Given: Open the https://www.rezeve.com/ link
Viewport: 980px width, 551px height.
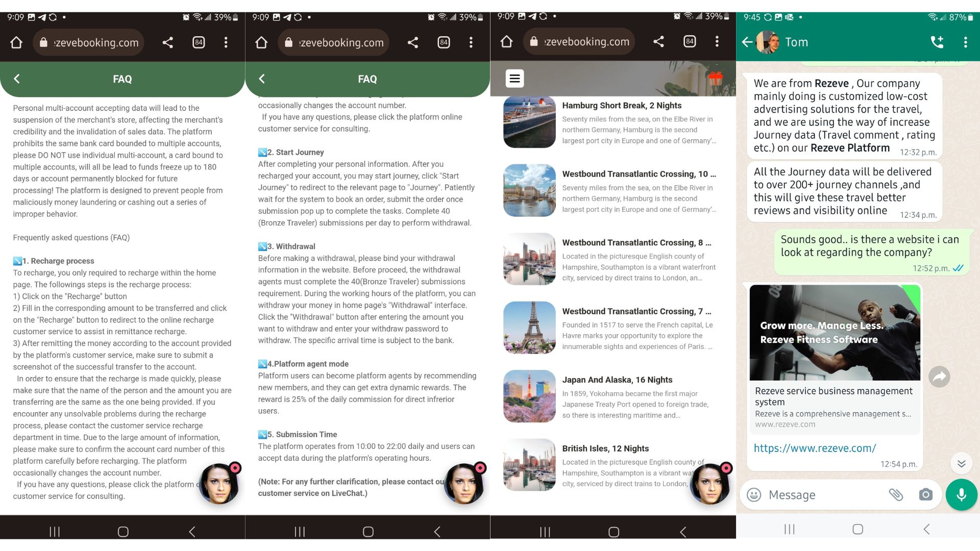Looking at the screenshot, I should coord(815,448).
